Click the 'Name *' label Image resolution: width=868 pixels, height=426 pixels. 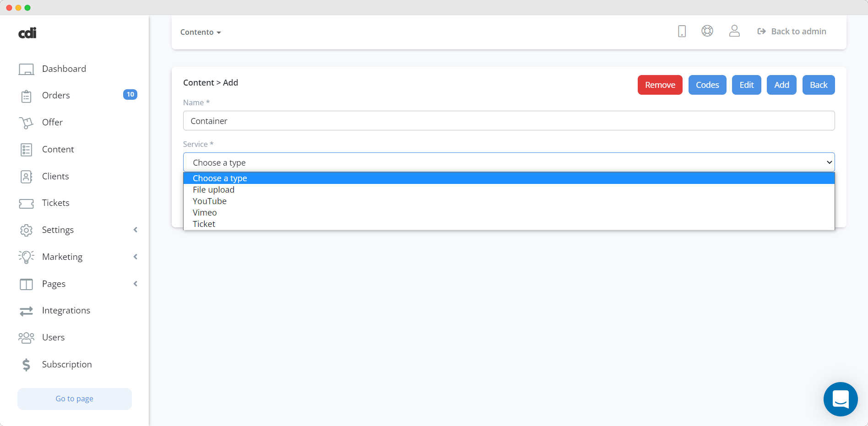pos(196,102)
